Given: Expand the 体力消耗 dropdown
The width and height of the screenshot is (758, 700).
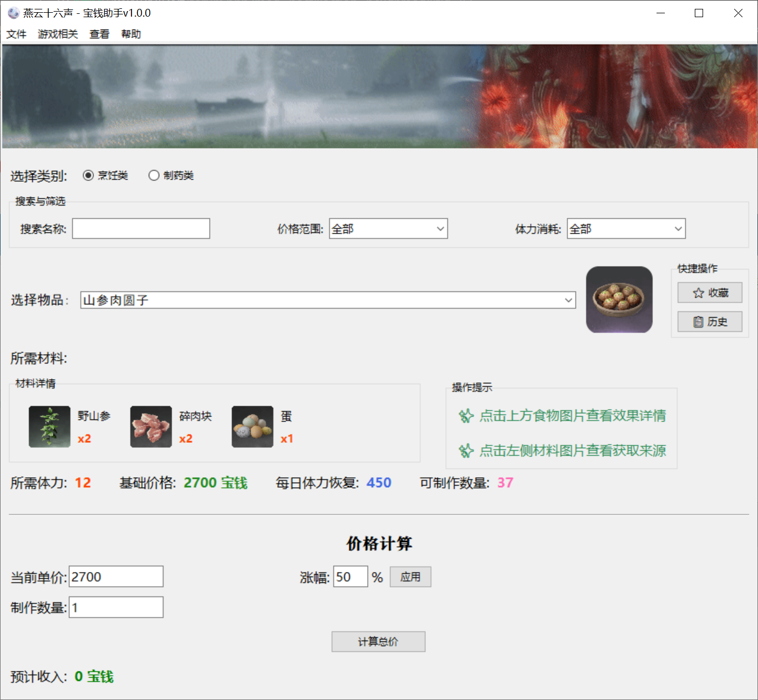Looking at the screenshot, I should coord(626,229).
